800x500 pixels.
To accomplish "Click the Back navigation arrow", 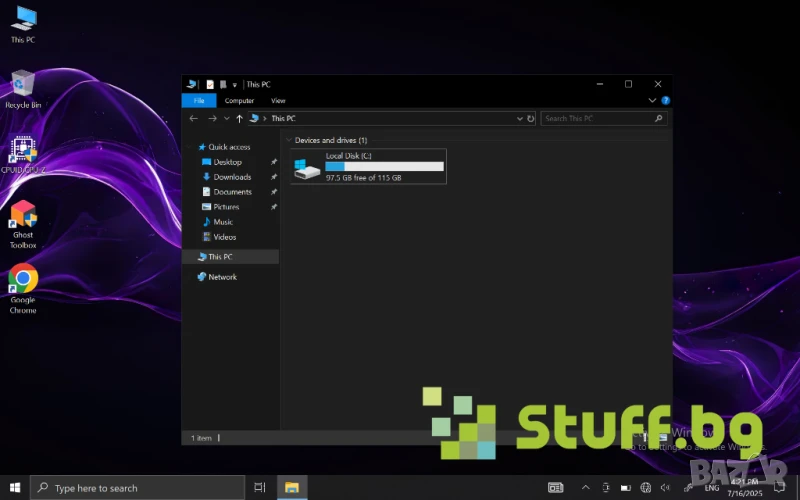I will coord(194,118).
